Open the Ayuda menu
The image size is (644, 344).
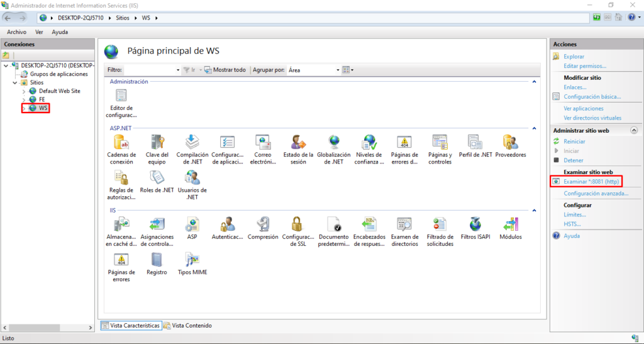click(x=60, y=32)
